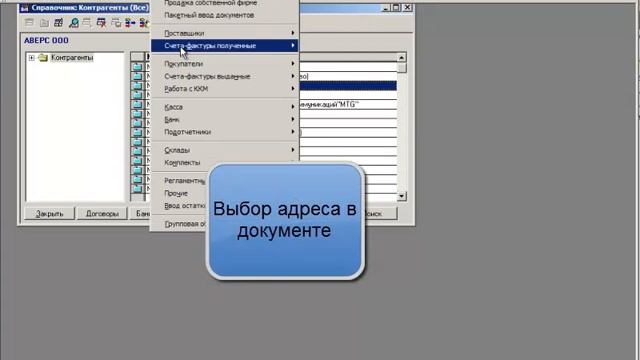The width and height of the screenshot is (640, 360).
Task: Open the Регламентны... menu item
Action: [184, 180]
